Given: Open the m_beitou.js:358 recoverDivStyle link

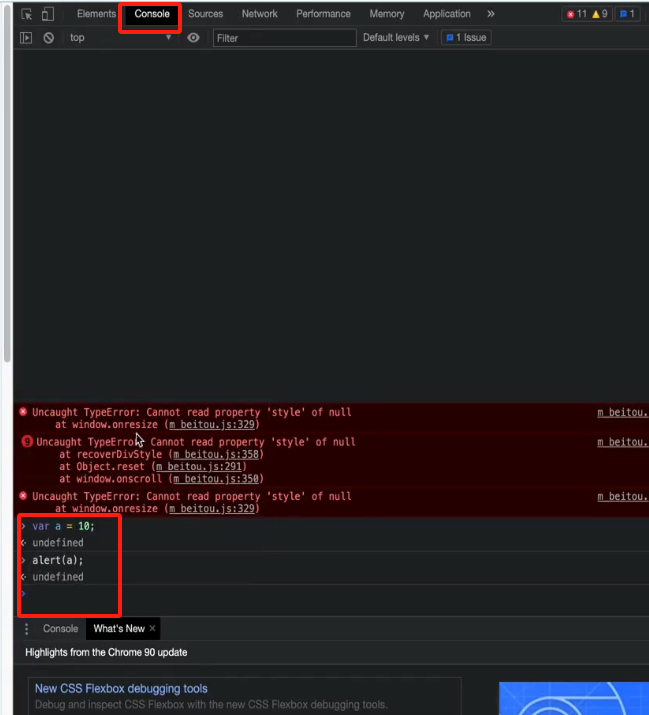Looking at the screenshot, I should click(x=216, y=454).
